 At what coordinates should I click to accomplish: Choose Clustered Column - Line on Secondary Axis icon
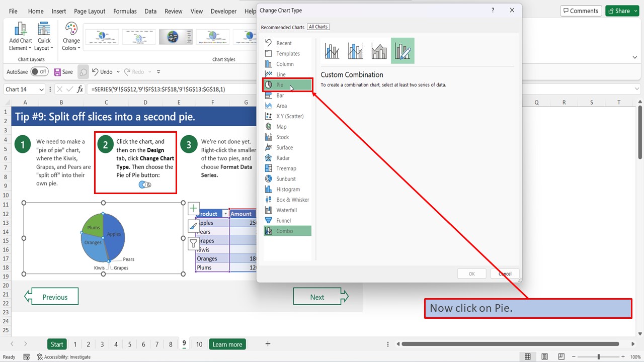(x=356, y=51)
